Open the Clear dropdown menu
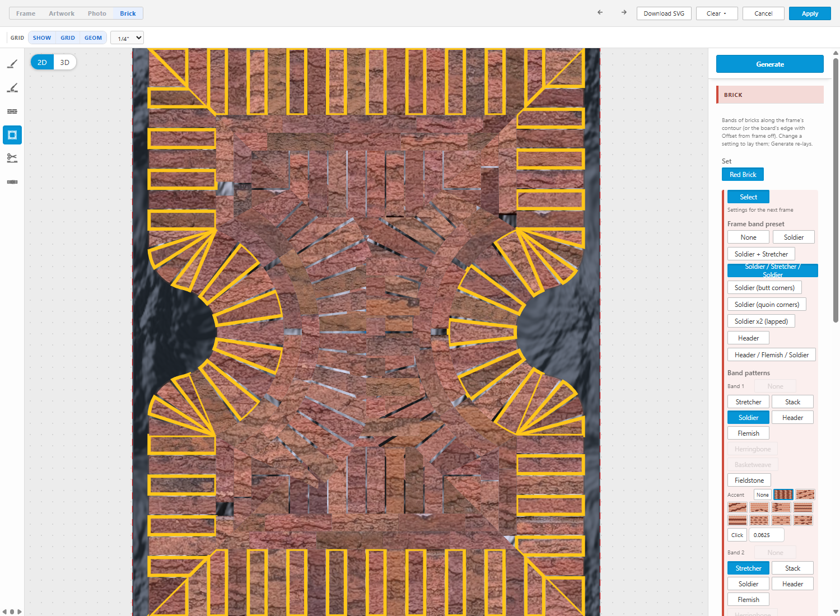Image resolution: width=840 pixels, height=616 pixels. pyautogui.click(x=717, y=13)
